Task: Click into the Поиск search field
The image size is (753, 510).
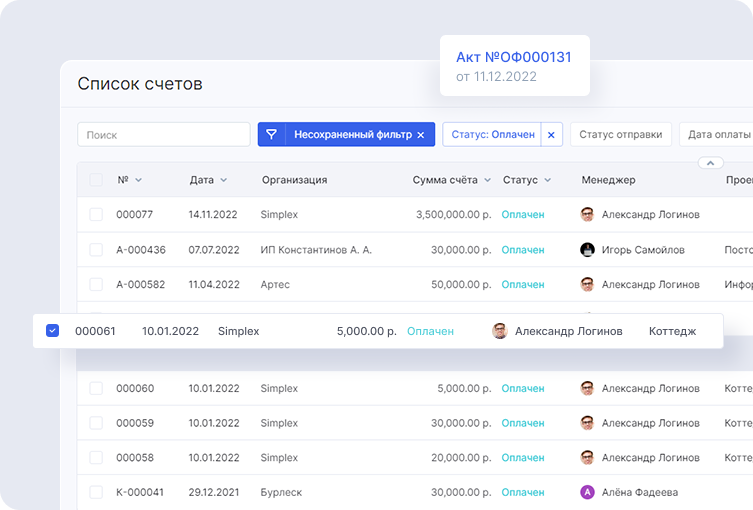Action: click(164, 135)
